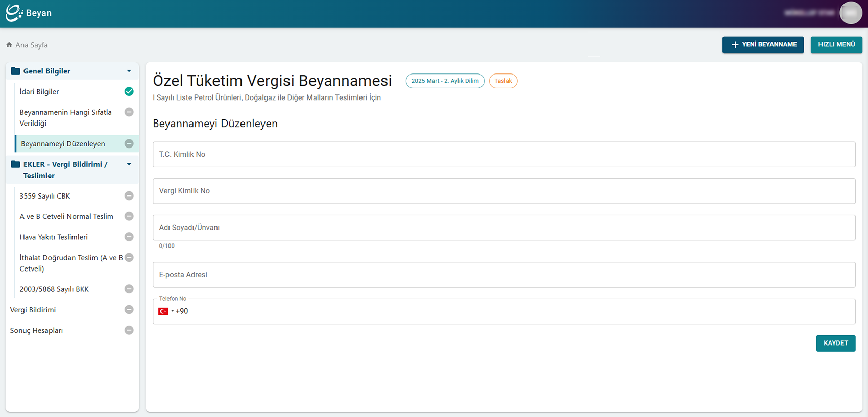This screenshot has width=868, height=417.
Task: Focus the Vergi Kimlik No field
Action: pos(504,191)
